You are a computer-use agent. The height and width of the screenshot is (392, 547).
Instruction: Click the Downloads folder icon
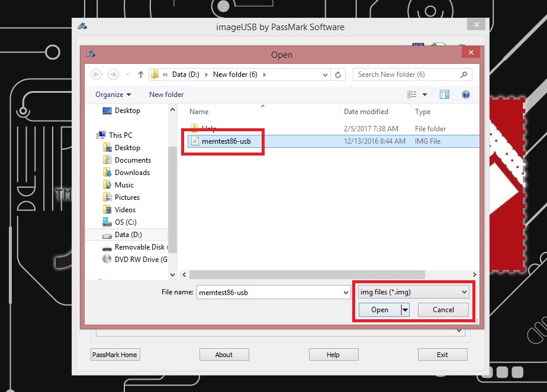pos(107,173)
